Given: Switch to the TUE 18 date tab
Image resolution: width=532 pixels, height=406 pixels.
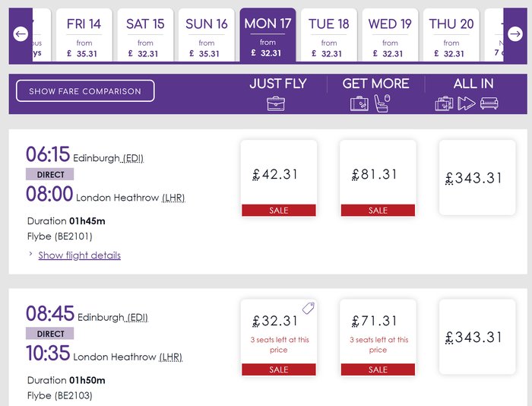Looking at the screenshot, I should tap(329, 35).
